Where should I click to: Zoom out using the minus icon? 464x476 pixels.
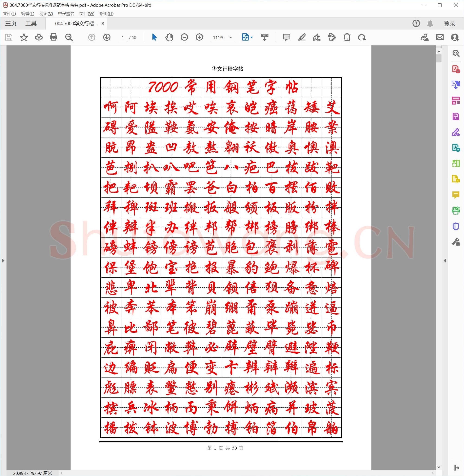184,38
